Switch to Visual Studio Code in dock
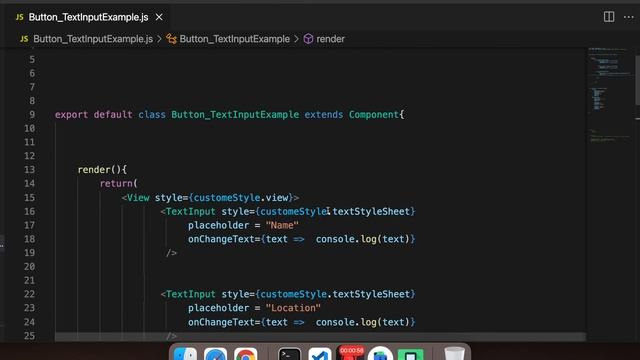 pyautogui.click(x=320, y=353)
